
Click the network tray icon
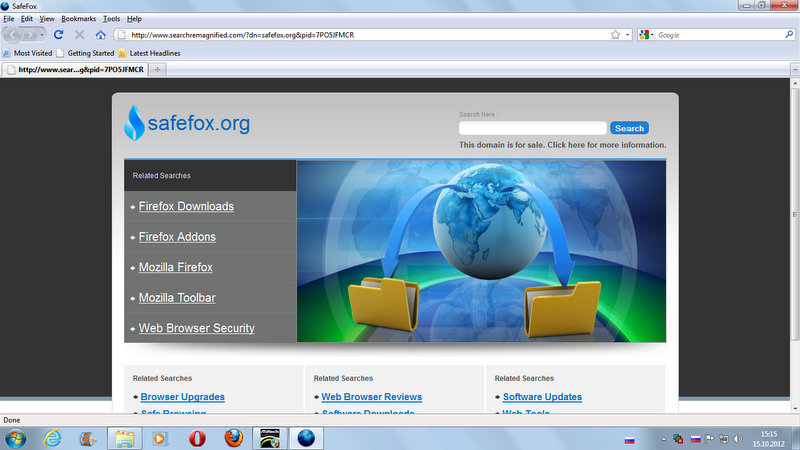(x=723, y=439)
